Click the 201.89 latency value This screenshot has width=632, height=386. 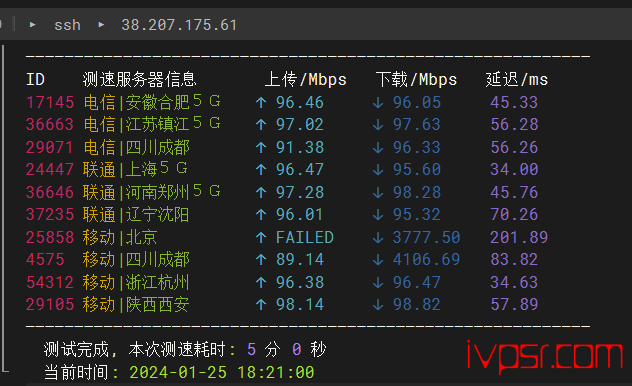pos(519,237)
